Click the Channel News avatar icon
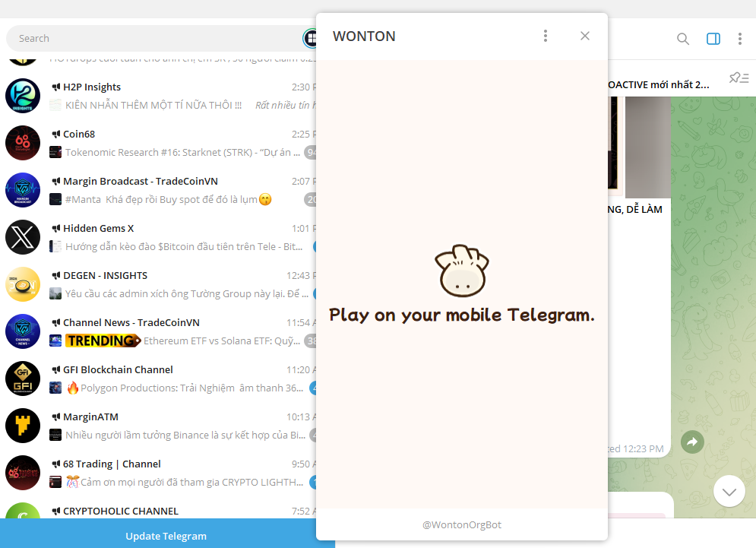Viewport: 756px width, 548px height. coord(23,331)
